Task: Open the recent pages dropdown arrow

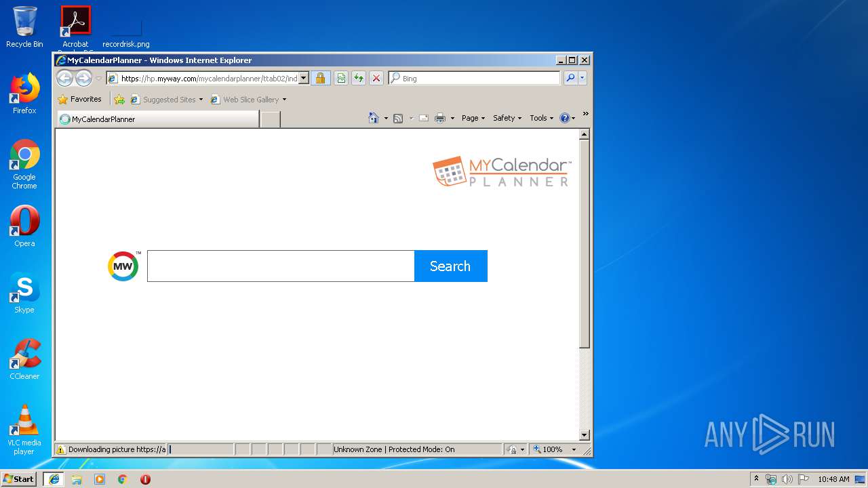Action: point(98,79)
